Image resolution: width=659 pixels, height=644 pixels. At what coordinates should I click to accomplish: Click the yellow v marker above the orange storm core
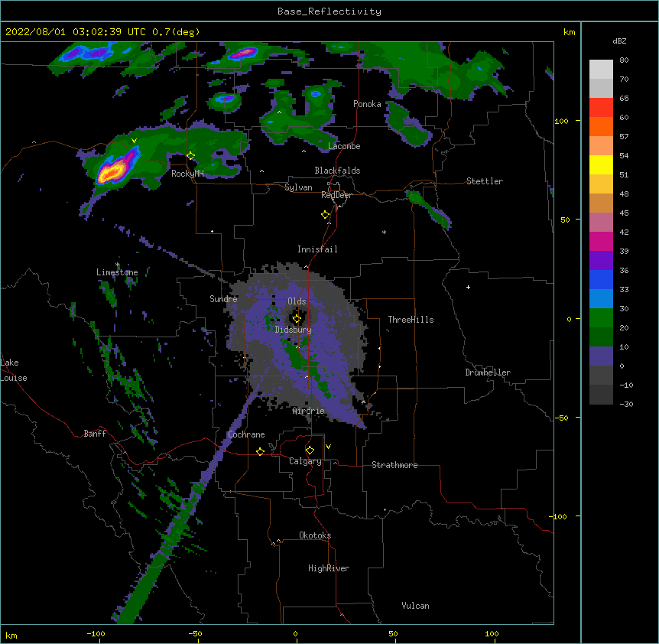coord(134,141)
